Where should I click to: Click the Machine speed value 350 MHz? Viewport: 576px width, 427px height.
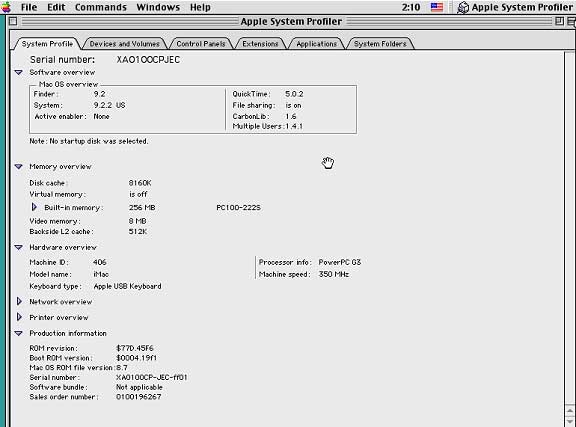334,274
